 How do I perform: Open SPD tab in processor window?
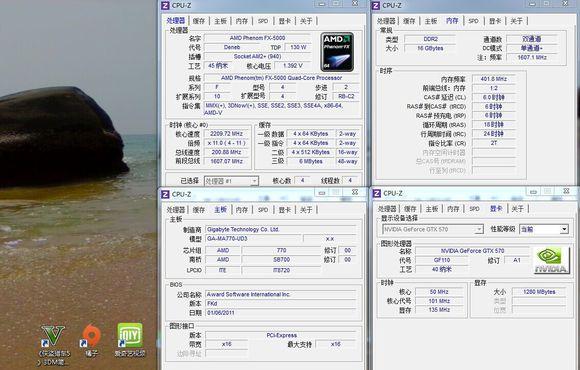pos(263,21)
